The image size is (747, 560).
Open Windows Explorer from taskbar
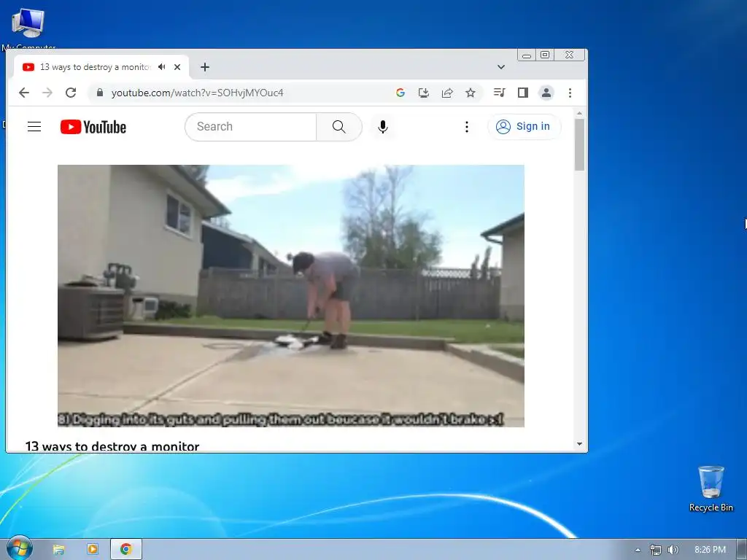[58, 550]
